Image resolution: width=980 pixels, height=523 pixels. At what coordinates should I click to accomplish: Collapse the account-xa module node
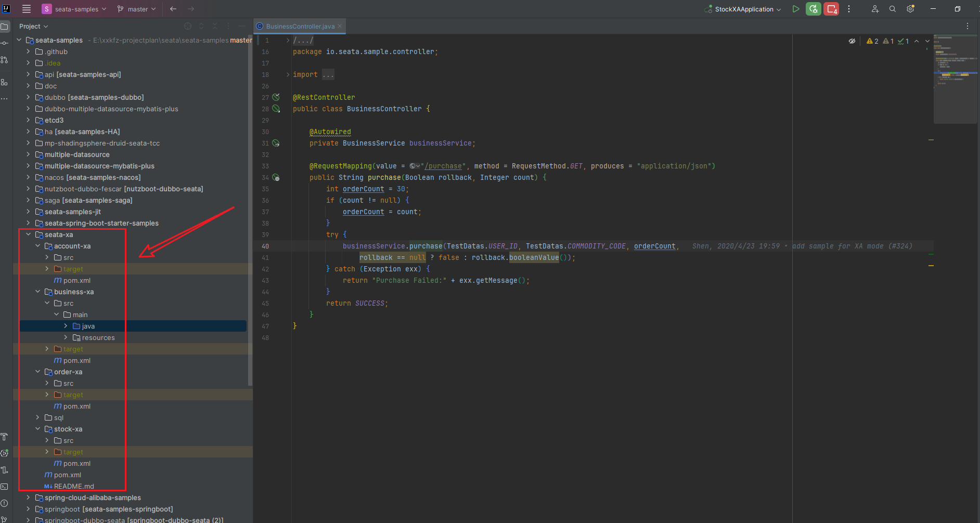point(37,246)
